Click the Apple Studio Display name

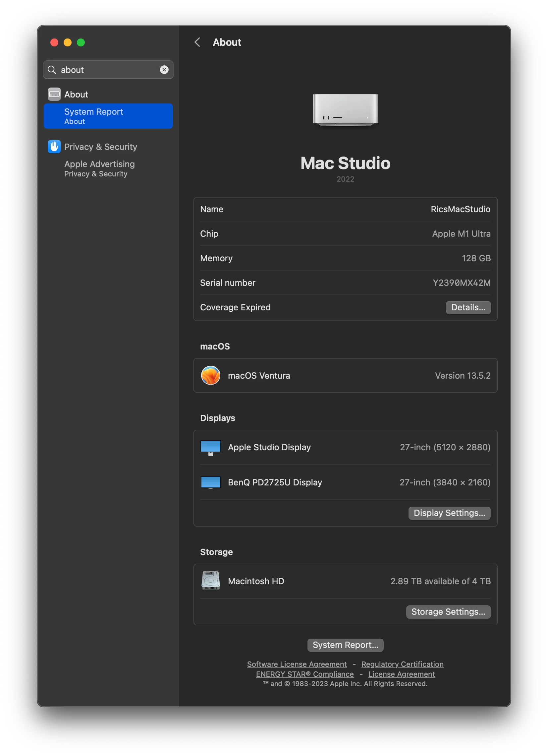tap(269, 447)
